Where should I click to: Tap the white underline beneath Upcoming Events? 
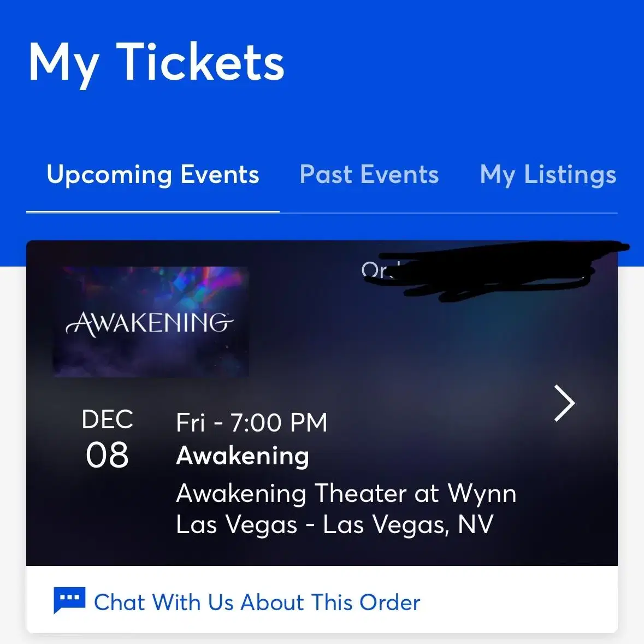coord(153,211)
